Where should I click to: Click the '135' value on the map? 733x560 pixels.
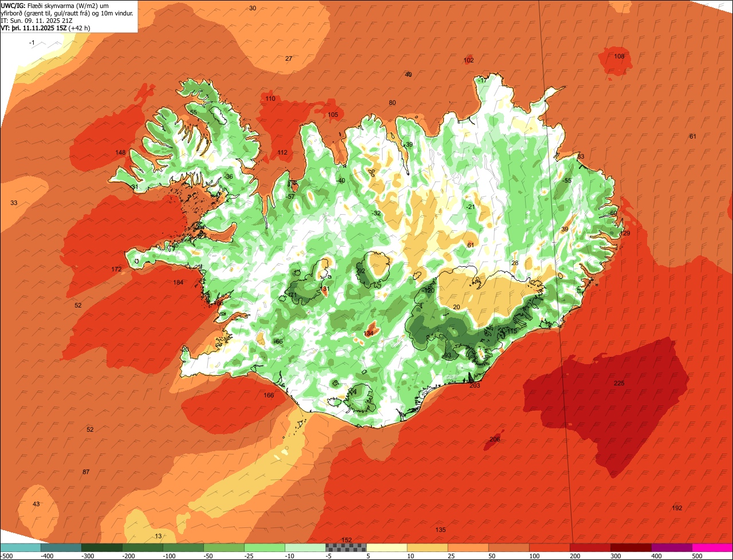point(440,530)
